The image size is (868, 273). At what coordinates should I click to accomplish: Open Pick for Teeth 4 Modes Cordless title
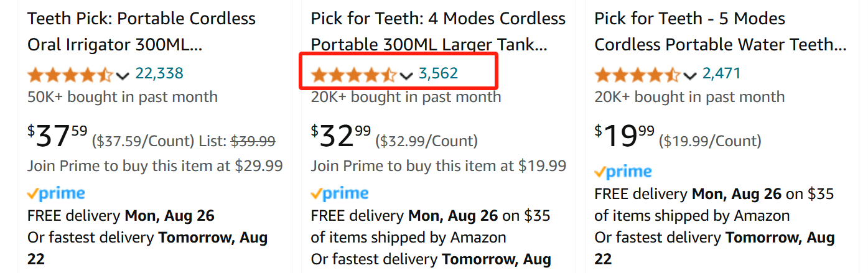click(x=439, y=31)
